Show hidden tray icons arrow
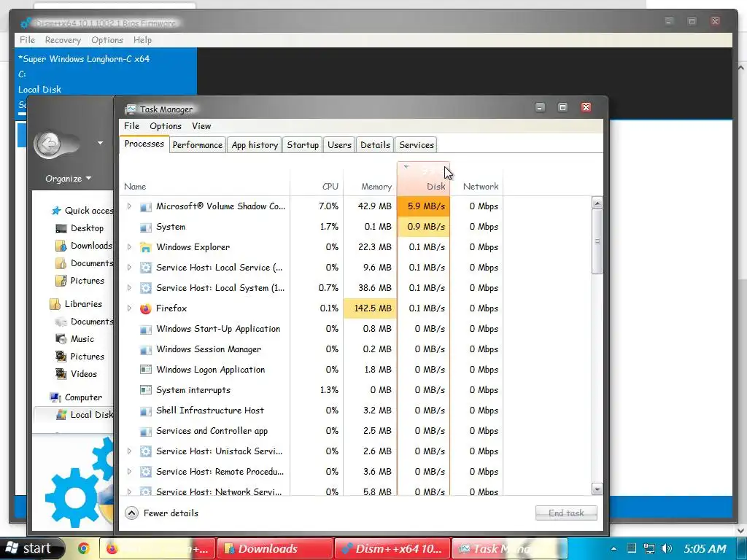 (x=614, y=548)
